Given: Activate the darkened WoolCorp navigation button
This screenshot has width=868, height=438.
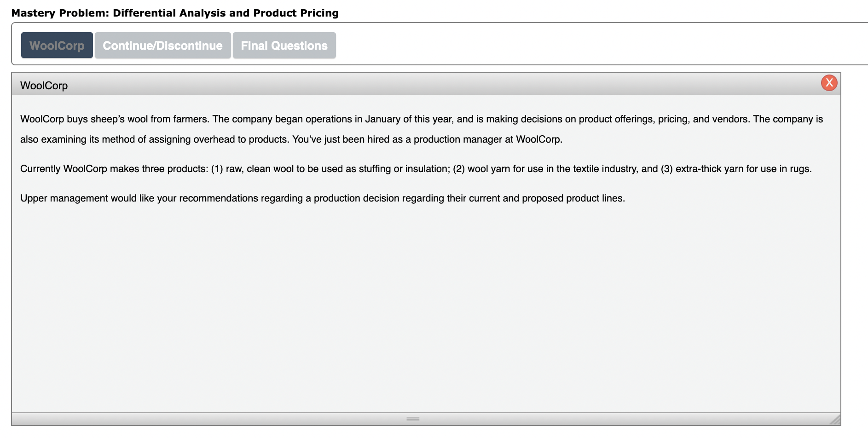Looking at the screenshot, I should point(57,46).
